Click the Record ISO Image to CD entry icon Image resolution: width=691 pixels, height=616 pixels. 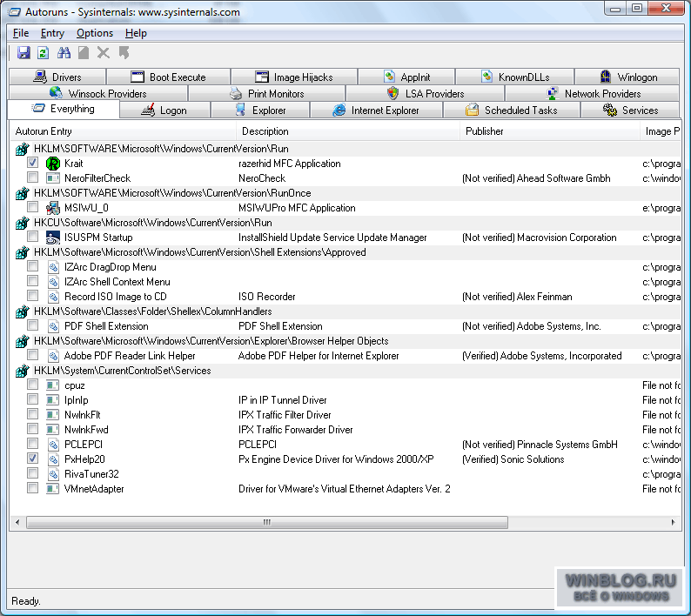click(53, 297)
